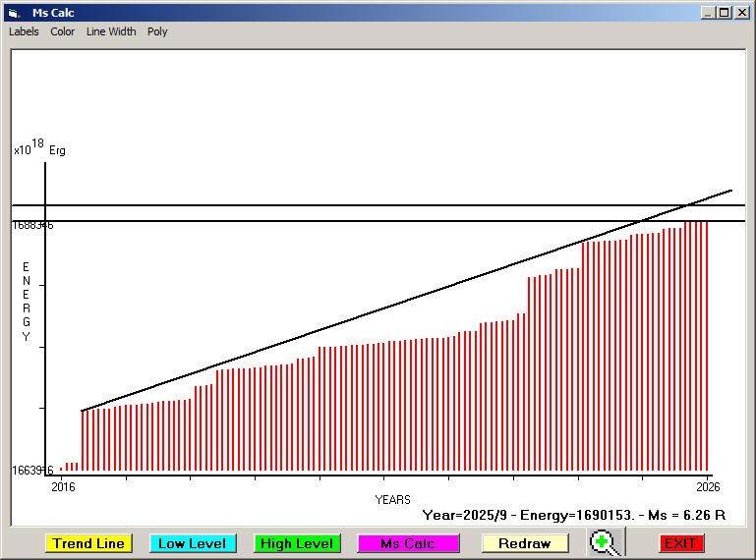756x560 pixels.
Task: Maximize the Ms Calc window
Action: click(725, 13)
